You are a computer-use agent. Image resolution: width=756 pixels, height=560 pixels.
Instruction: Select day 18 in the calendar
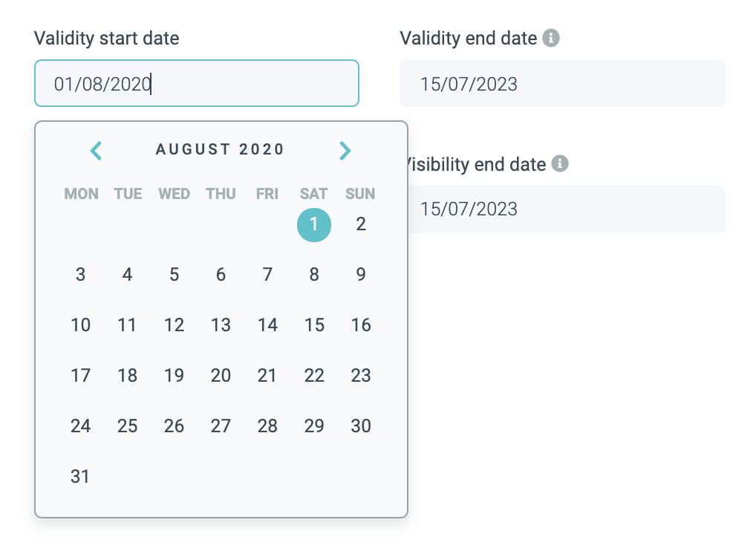click(127, 376)
